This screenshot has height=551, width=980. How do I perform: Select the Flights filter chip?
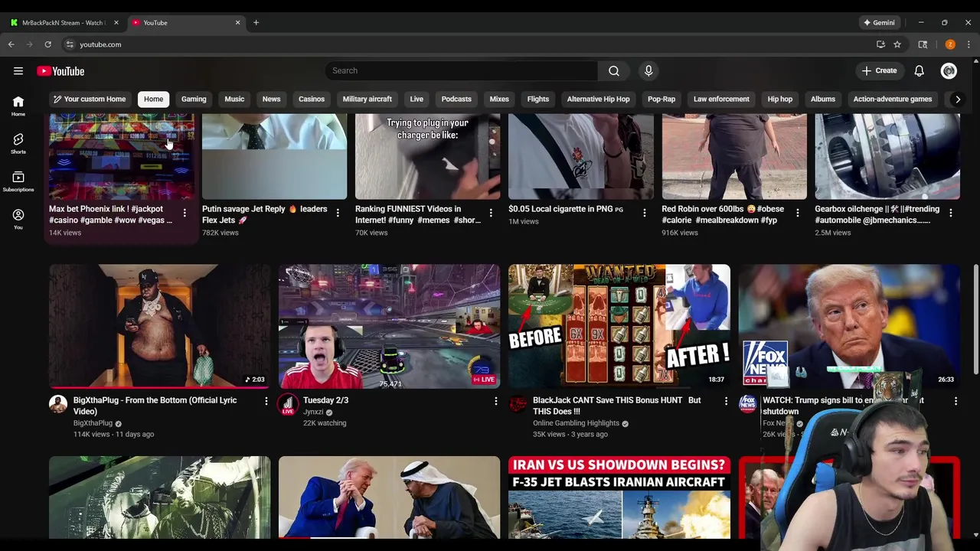point(538,99)
